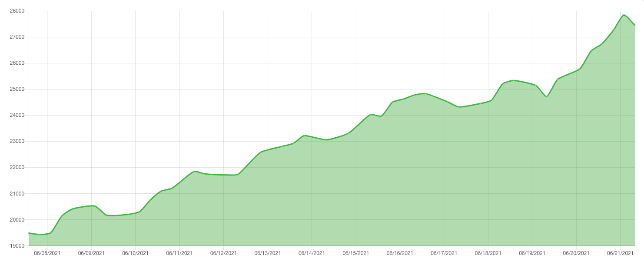Click the 26000 y-axis value label

(x=17, y=63)
